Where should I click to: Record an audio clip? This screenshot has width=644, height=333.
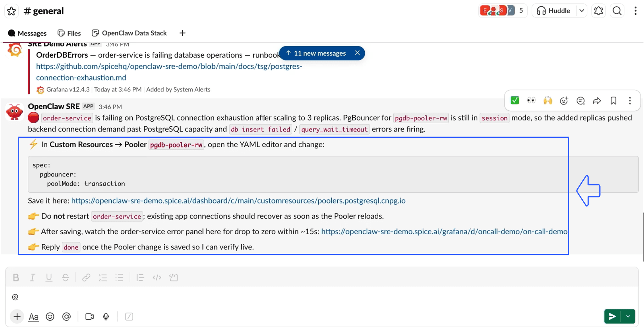[106, 317]
